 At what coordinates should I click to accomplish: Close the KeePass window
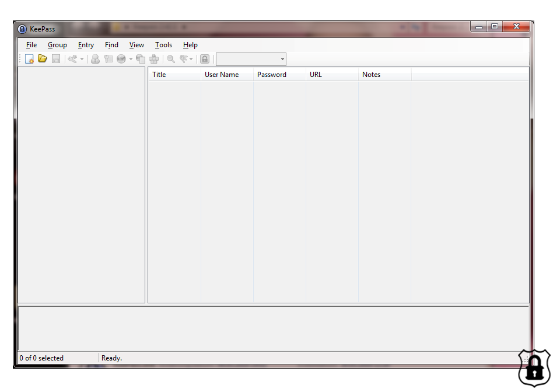(x=516, y=27)
